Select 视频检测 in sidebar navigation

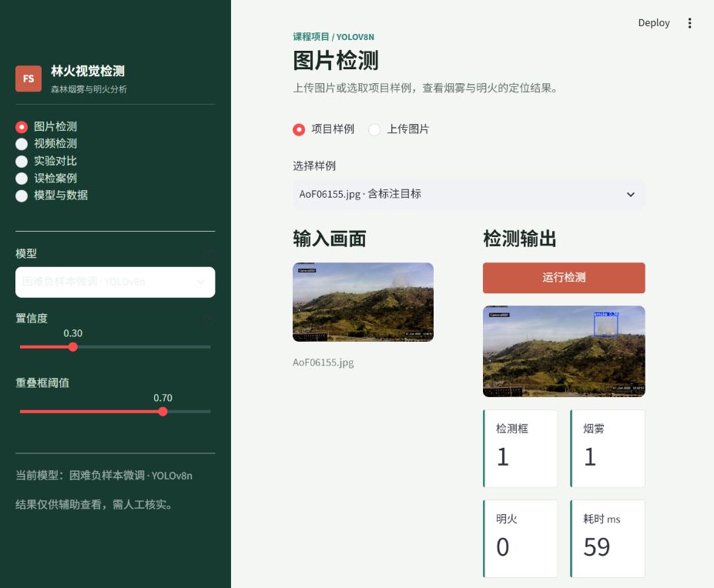[x=46, y=144]
